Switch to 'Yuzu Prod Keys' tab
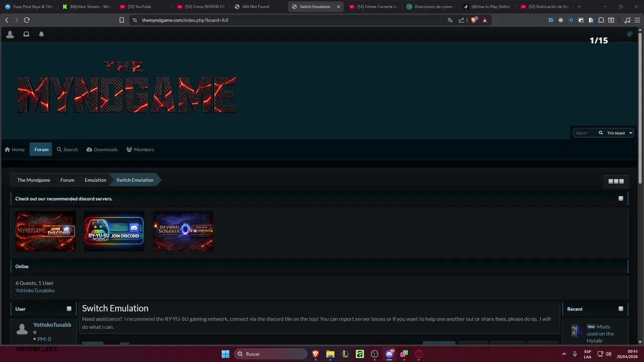The width and height of the screenshot is (644, 362). point(29,7)
